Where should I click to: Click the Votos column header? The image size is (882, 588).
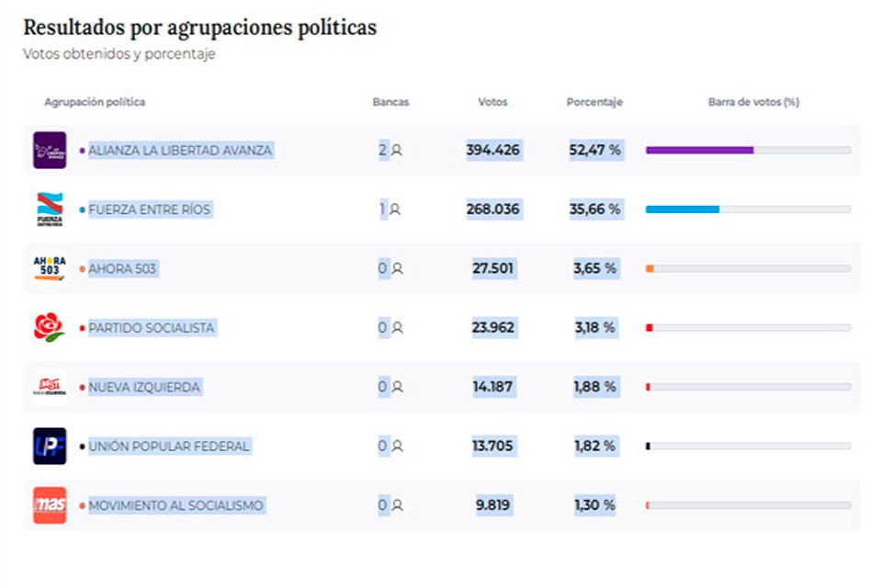pyautogui.click(x=492, y=102)
